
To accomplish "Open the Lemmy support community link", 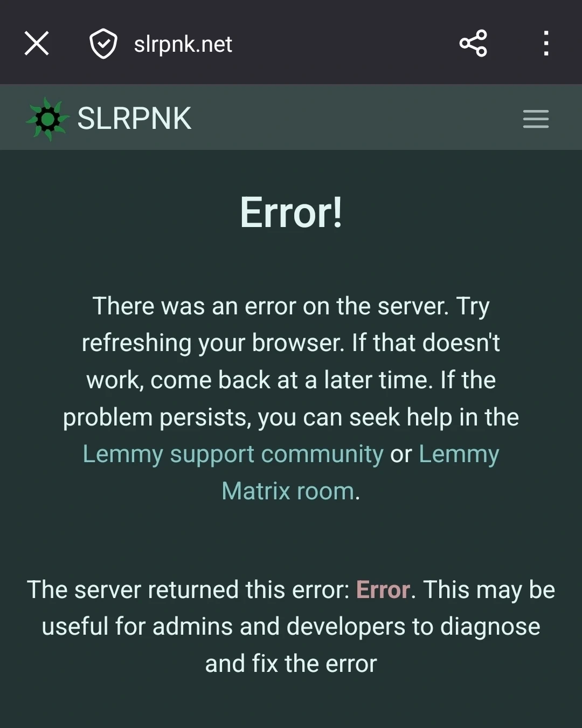I will [x=233, y=454].
